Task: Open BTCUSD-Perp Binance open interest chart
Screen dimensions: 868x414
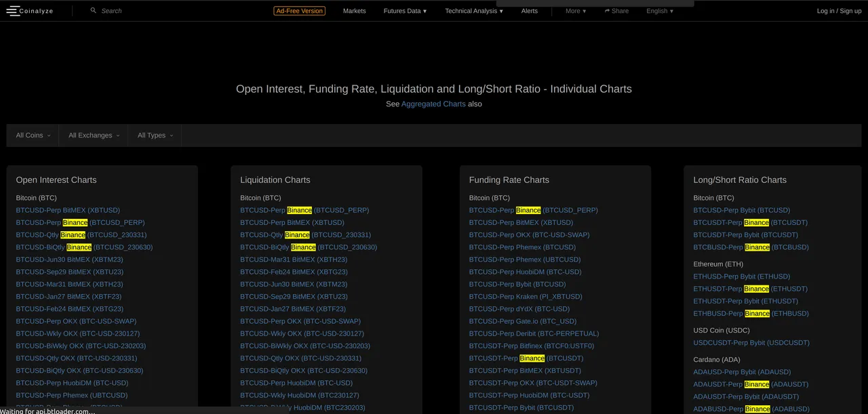Action: coord(80,222)
